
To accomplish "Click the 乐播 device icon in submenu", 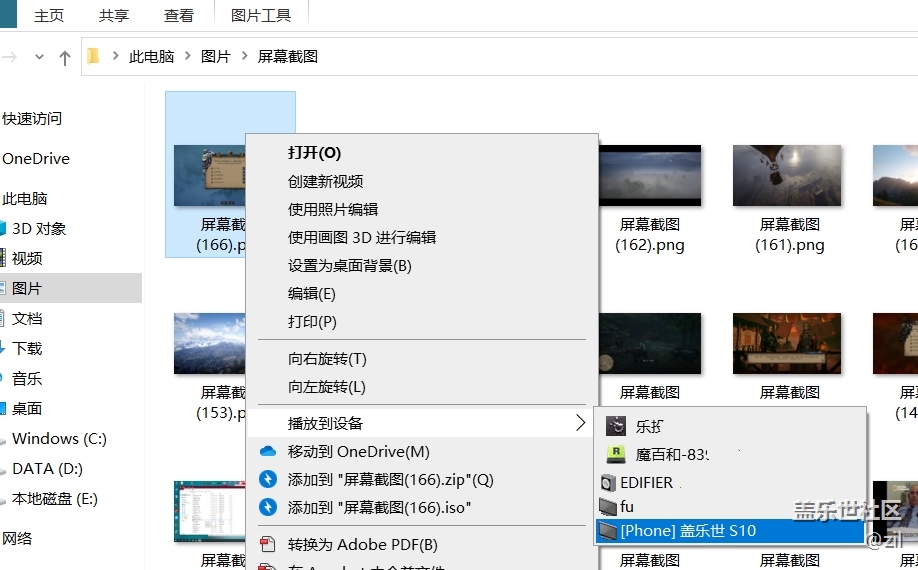I will (x=617, y=426).
